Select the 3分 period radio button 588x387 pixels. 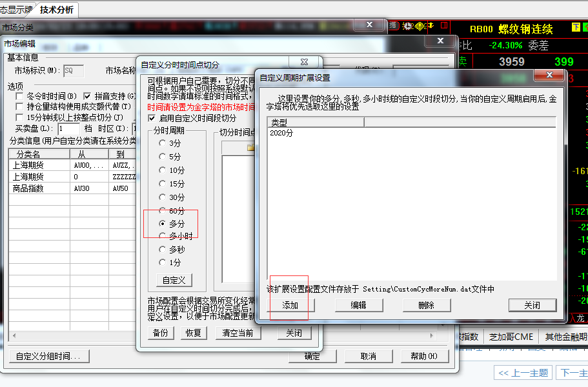tap(162, 143)
